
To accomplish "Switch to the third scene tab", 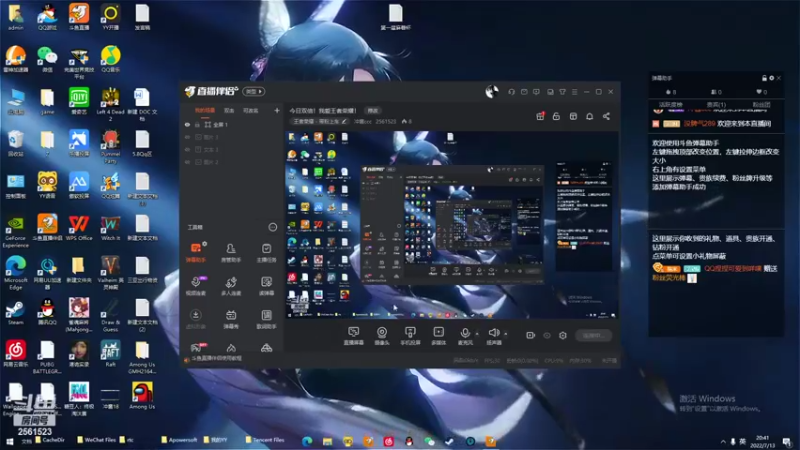I will [251, 110].
